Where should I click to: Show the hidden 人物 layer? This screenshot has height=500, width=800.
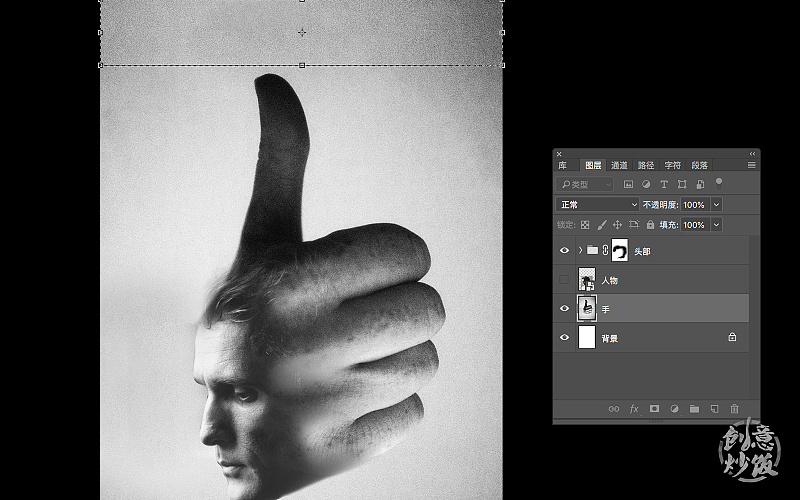[x=565, y=280]
